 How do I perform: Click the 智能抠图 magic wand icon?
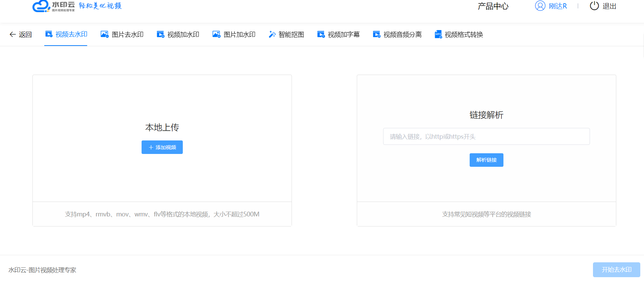pyautogui.click(x=272, y=34)
